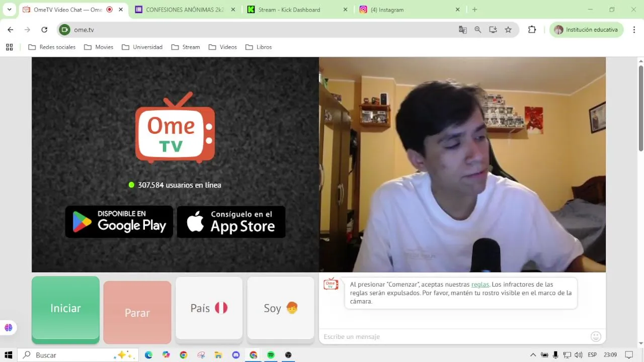This screenshot has width=644, height=362.
Task: Open the emoji picker in chat box
Action: click(x=596, y=336)
